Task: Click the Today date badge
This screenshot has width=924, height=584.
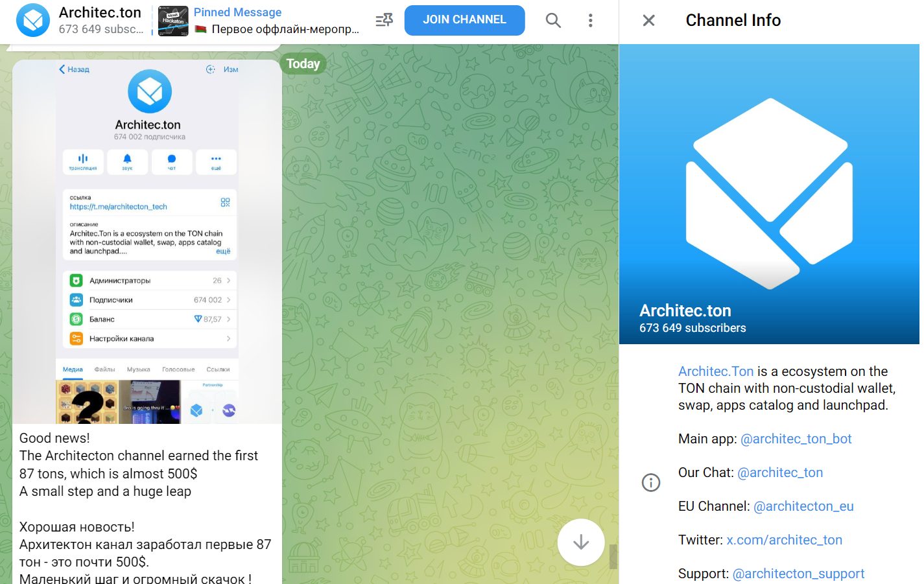Action: [303, 64]
